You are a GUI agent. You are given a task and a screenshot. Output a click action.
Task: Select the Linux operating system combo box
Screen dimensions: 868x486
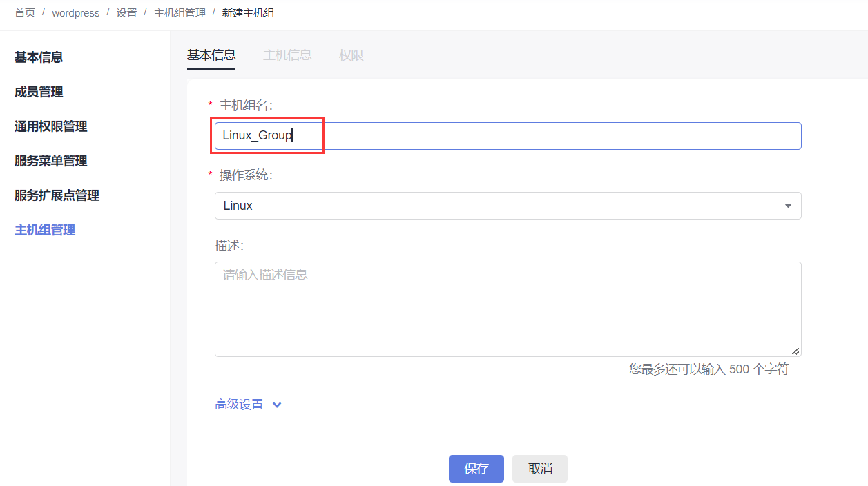coord(508,206)
